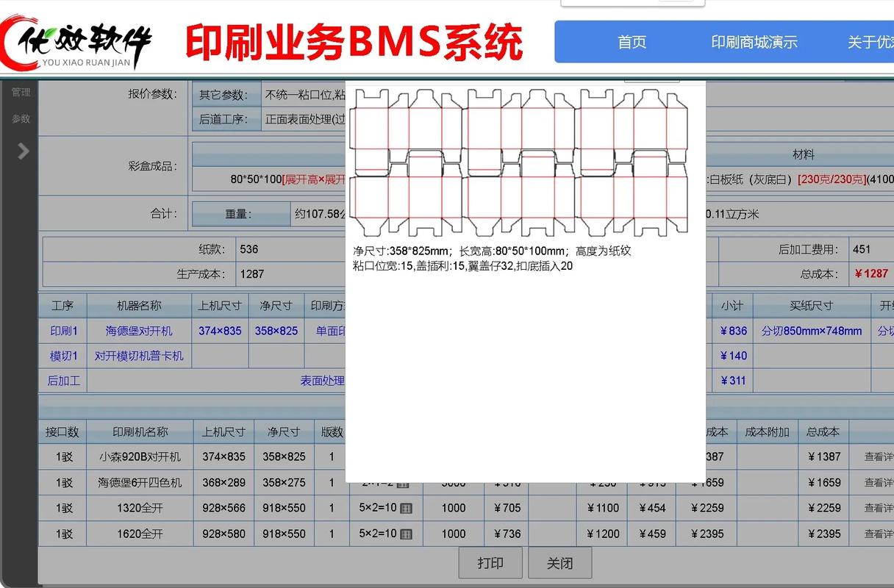Click the 后道工序 label cell
The height and width of the screenshot is (588, 894).
226,118
